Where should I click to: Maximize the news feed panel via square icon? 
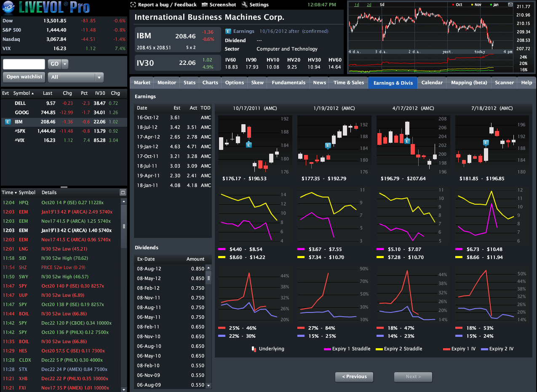[x=123, y=192]
